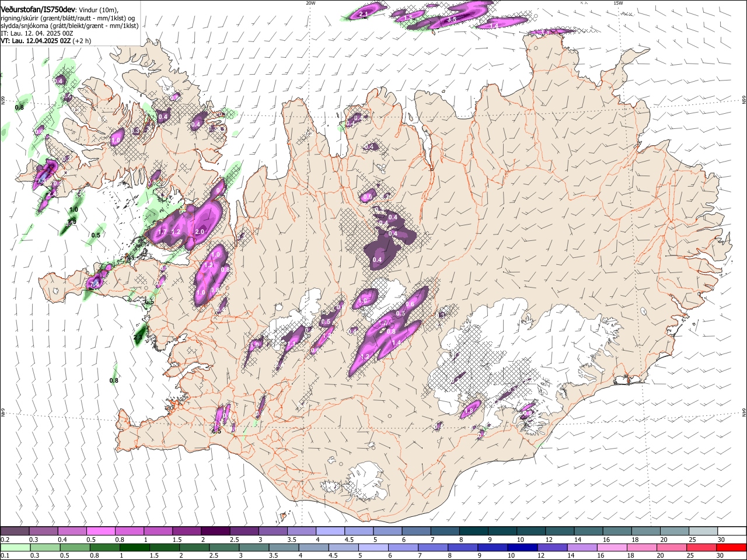Select the VT: Lau. 12.04.2025 02Z (+2 h) line

[46, 41]
